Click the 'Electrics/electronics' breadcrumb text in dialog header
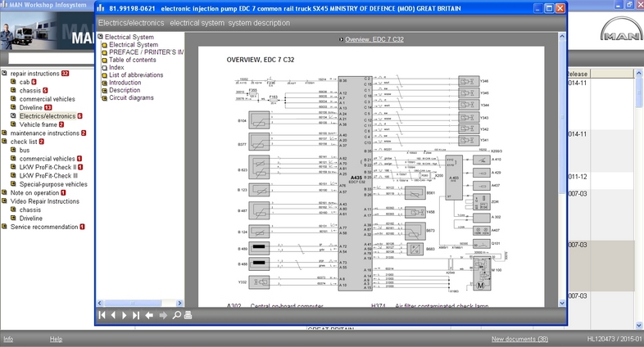 tap(131, 23)
